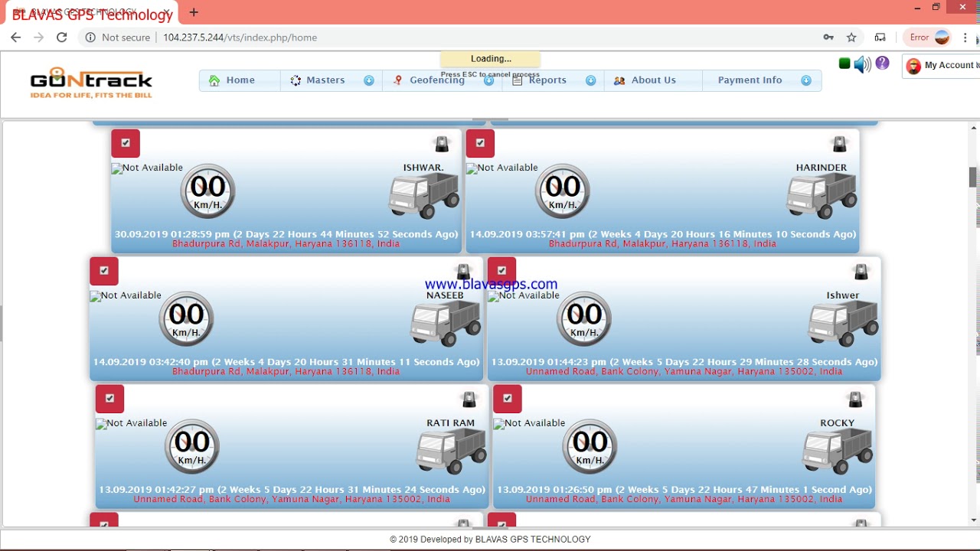
Task: Click the Error profile button in Chrome
Action: [x=929, y=37]
